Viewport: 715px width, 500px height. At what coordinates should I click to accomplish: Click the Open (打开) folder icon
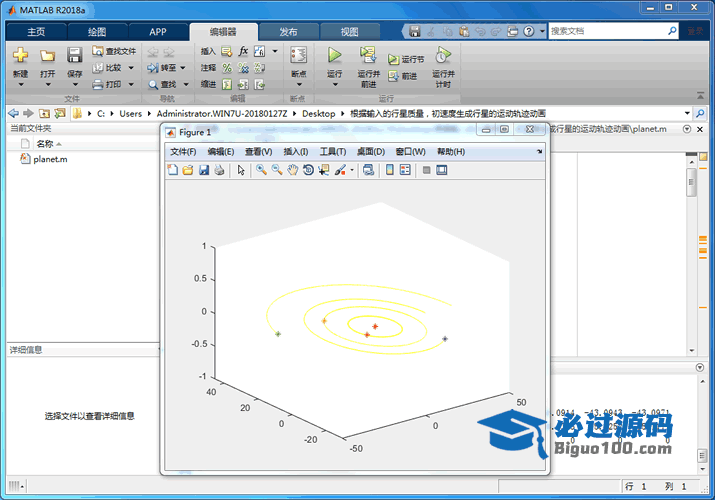point(47,56)
